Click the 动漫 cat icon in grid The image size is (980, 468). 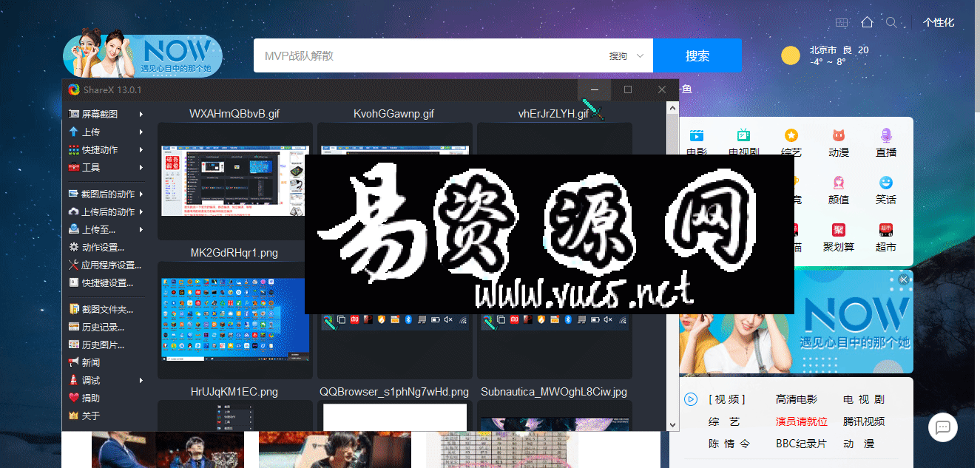(839, 135)
